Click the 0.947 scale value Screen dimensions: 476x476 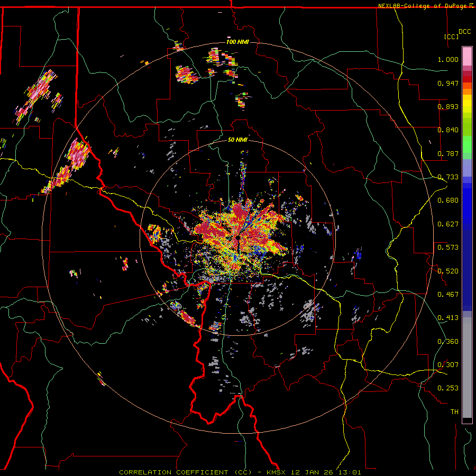[x=448, y=83]
